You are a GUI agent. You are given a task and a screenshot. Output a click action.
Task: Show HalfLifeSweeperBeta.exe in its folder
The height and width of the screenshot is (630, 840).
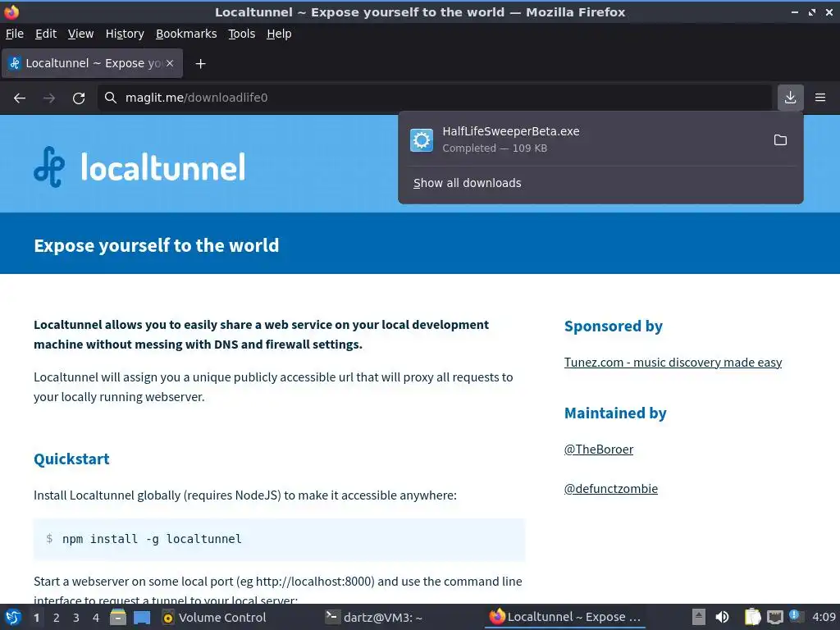click(x=781, y=139)
